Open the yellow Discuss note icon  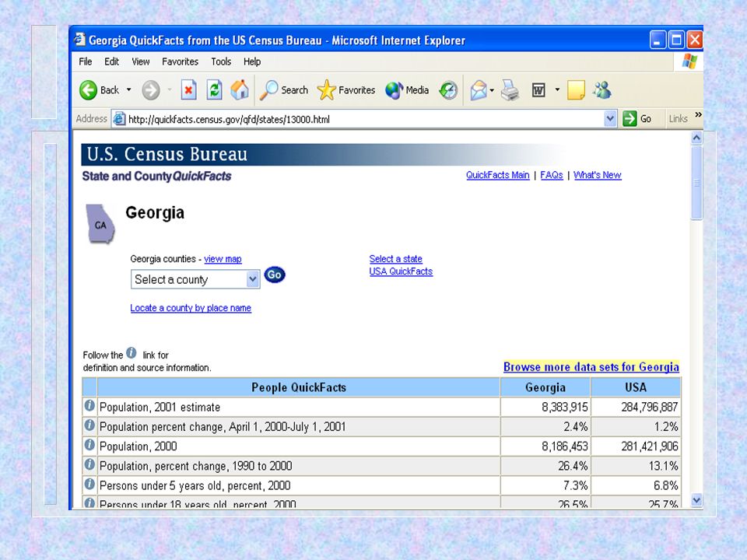point(576,90)
